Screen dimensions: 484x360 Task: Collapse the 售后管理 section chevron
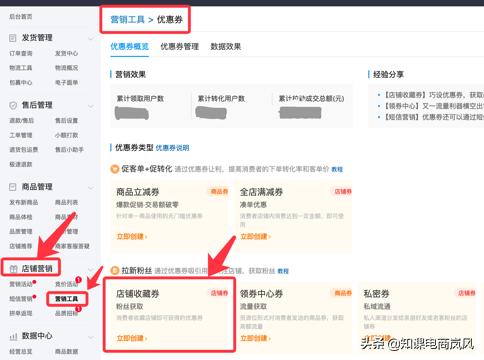[x=91, y=106]
